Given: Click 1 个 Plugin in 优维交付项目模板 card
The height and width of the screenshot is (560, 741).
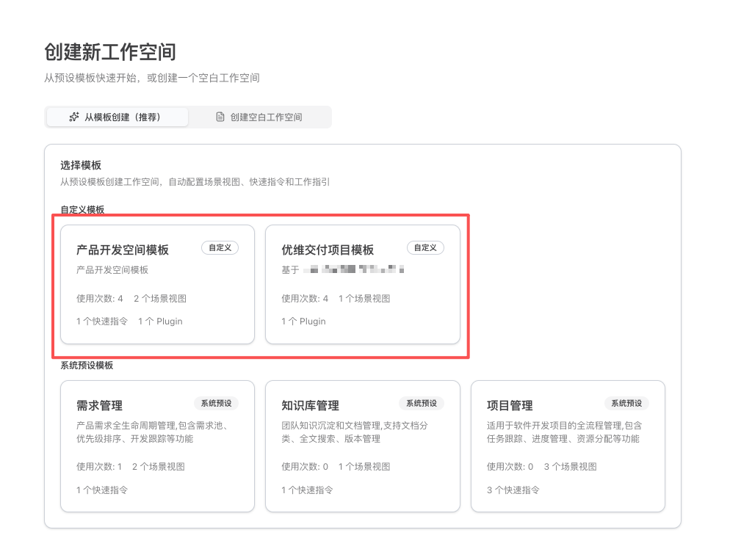Looking at the screenshot, I should pyautogui.click(x=303, y=321).
